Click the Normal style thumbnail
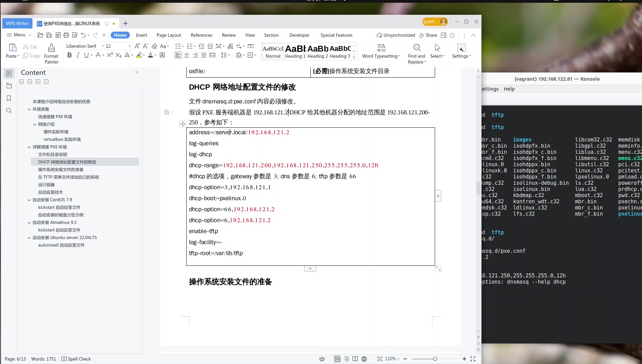The width and height of the screenshot is (642, 364). [273, 51]
